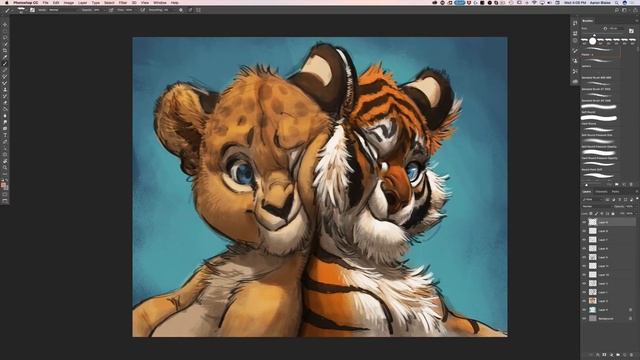Image resolution: width=640 pixels, height=360 pixels.
Task: Click the Background layer lock icon
Action: [x=631, y=318]
